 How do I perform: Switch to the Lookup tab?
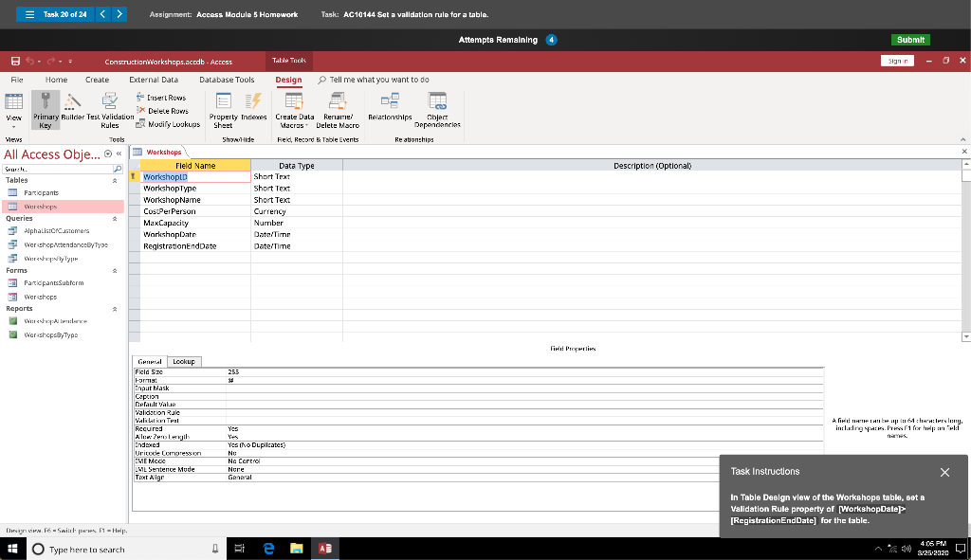click(x=185, y=361)
